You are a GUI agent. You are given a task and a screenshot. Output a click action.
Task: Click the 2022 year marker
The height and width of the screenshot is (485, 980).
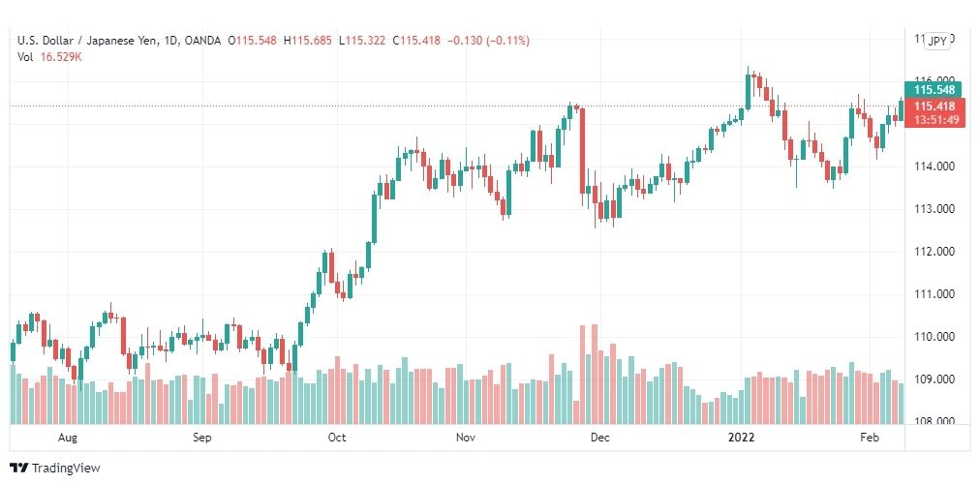coord(741,438)
